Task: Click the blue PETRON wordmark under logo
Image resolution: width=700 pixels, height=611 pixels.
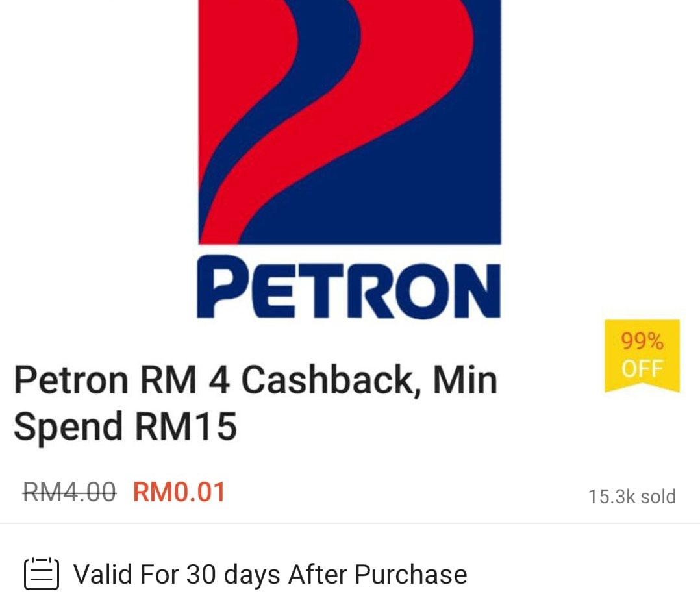Action: (349, 286)
